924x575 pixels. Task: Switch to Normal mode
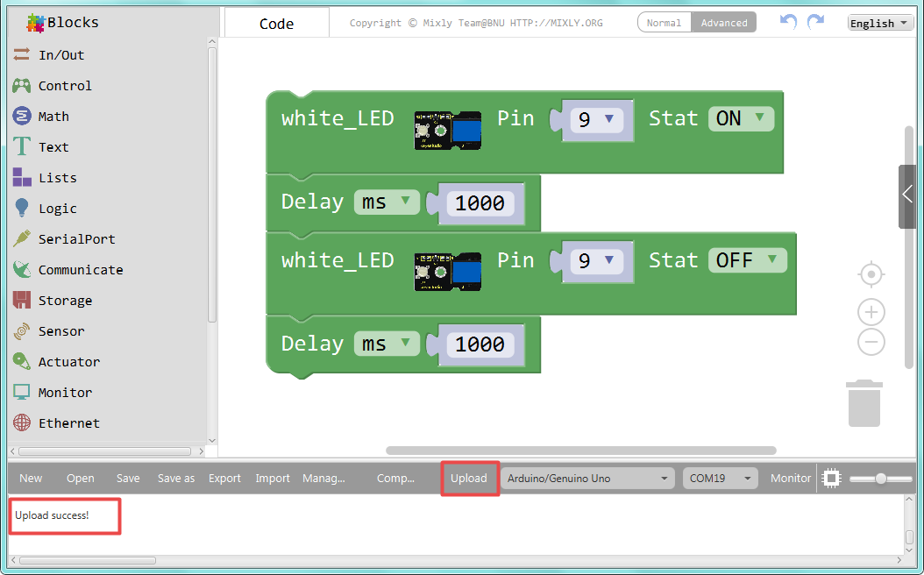point(665,23)
